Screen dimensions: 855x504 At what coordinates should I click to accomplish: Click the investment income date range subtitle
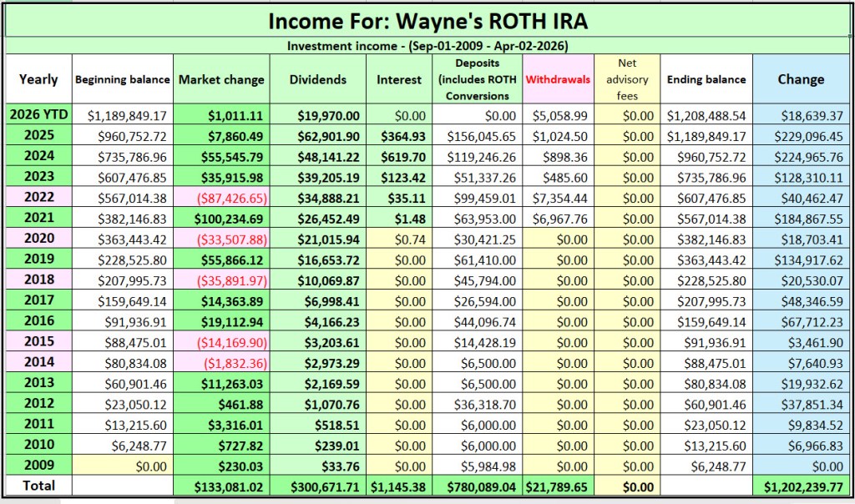427,45
